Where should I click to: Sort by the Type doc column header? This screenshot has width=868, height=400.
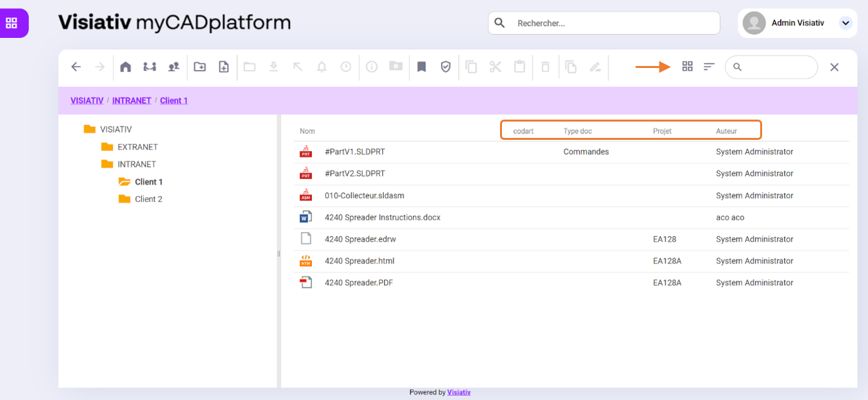click(577, 131)
